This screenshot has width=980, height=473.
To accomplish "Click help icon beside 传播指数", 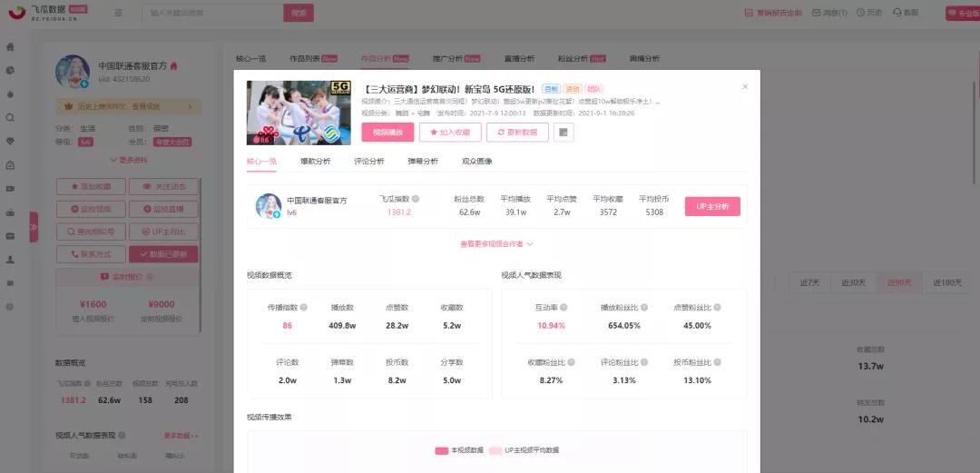I will 304,308.
